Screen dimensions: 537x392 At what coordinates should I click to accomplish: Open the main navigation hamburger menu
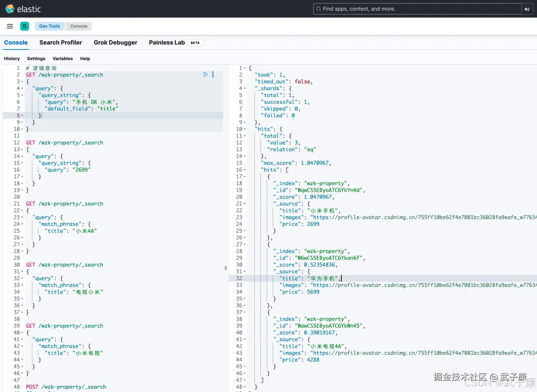[10, 26]
